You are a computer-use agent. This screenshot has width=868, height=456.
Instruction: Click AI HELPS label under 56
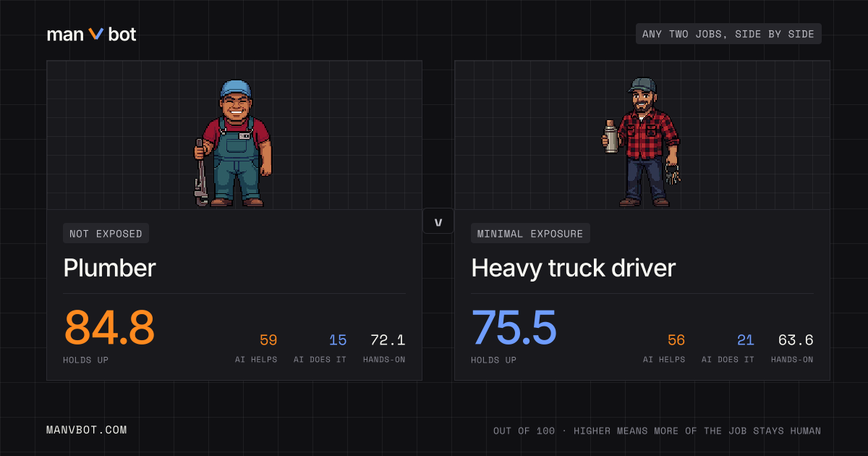pyautogui.click(x=664, y=360)
